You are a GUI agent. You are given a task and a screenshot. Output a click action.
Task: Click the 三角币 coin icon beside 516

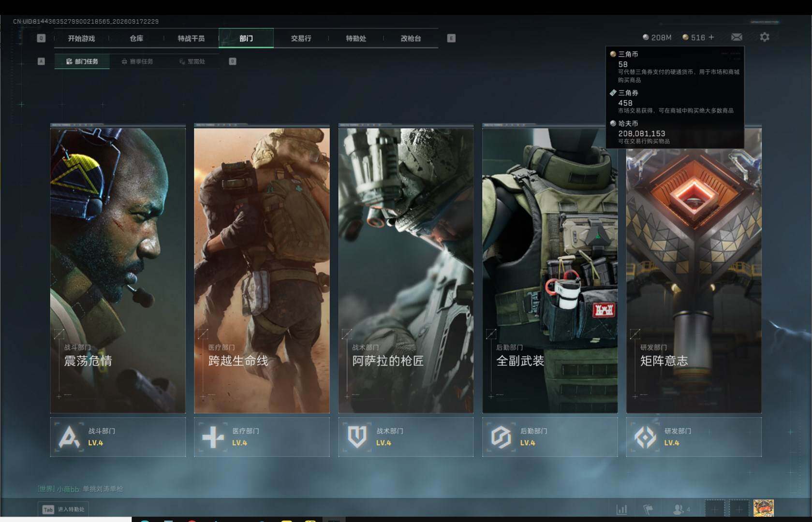pos(685,37)
